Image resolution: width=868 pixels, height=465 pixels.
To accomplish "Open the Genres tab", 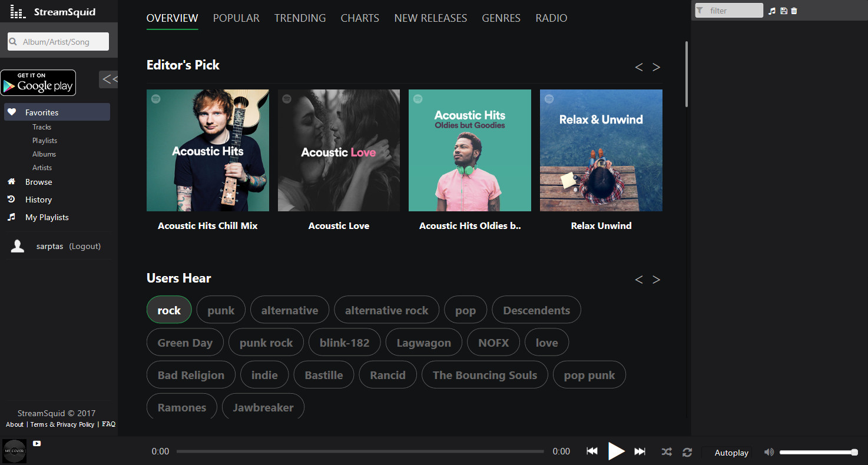I will point(501,18).
